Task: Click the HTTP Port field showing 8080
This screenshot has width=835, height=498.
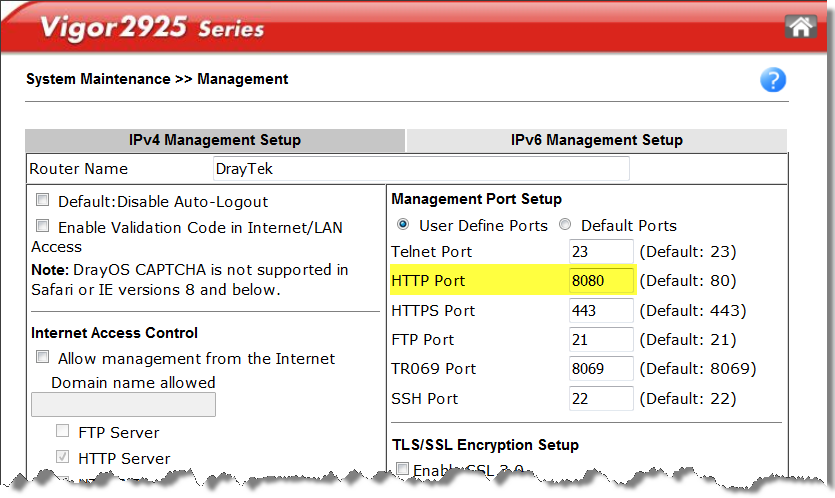Action: (x=601, y=281)
